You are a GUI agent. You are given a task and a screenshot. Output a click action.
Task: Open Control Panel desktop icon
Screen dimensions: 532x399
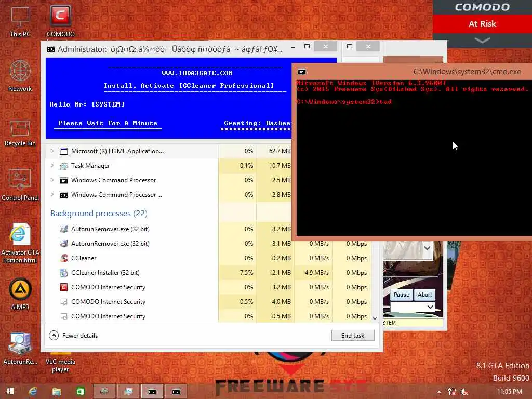[x=20, y=185]
